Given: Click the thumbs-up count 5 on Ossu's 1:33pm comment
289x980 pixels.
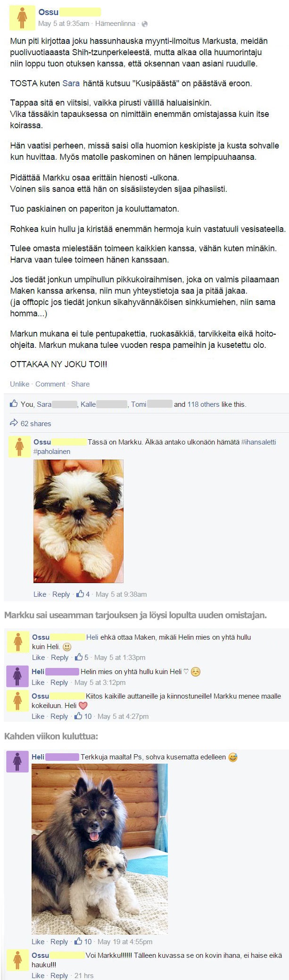Looking at the screenshot, I should click(x=82, y=657).
